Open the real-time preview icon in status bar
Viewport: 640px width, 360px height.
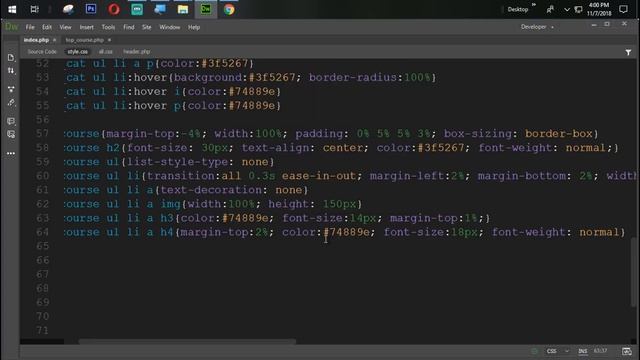(x=627, y=351)
